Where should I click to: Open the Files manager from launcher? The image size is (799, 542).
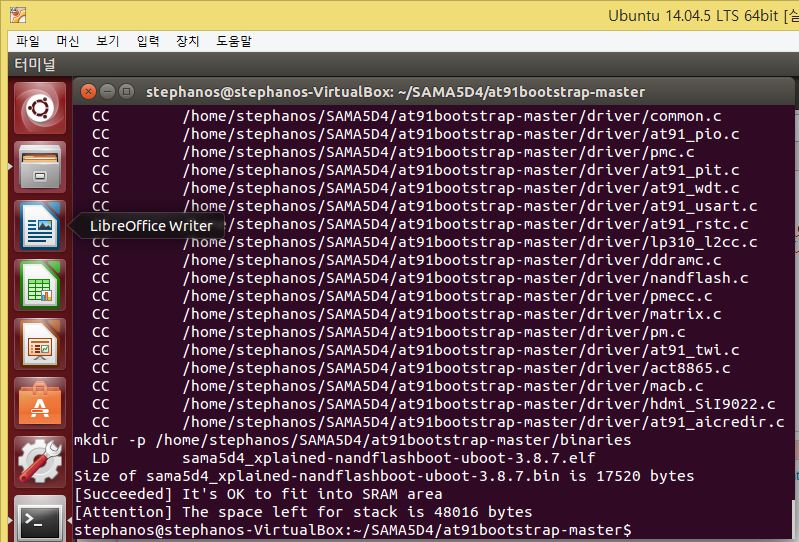[40, 166]
